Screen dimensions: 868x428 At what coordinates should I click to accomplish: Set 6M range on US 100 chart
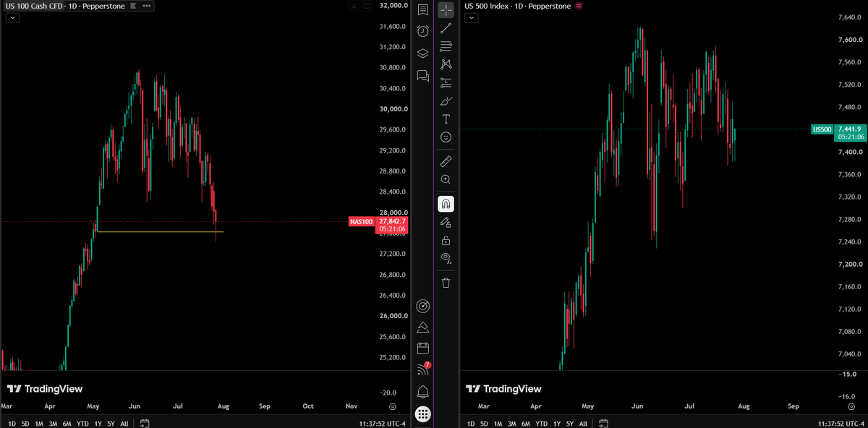tap(67, 423)
